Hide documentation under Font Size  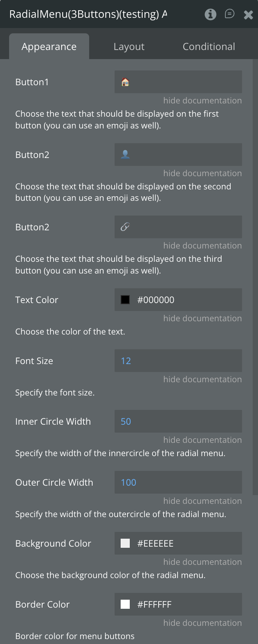(202, 379)
